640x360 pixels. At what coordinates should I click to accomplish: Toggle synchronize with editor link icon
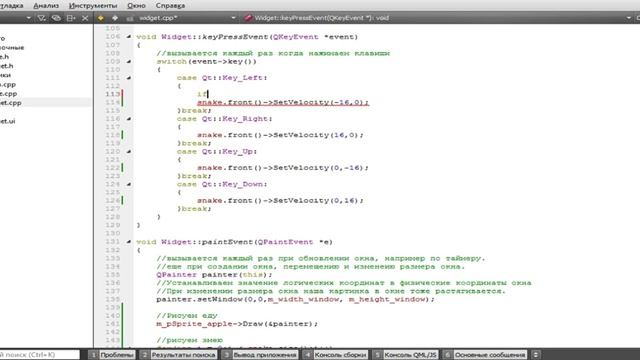(x=56, y=18)
